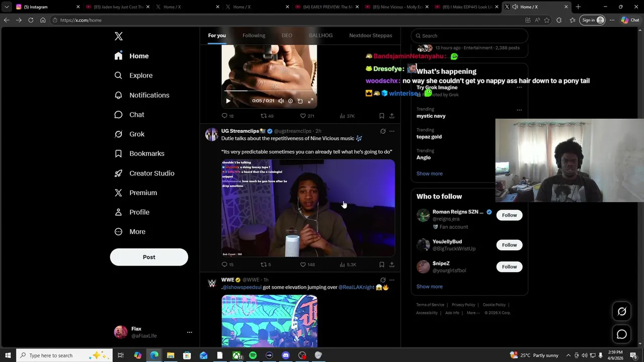Image resolution: width=644 pixels, height=362 pixels.
Task: Follow $nipeZ
Action: (x=509, y=267)
